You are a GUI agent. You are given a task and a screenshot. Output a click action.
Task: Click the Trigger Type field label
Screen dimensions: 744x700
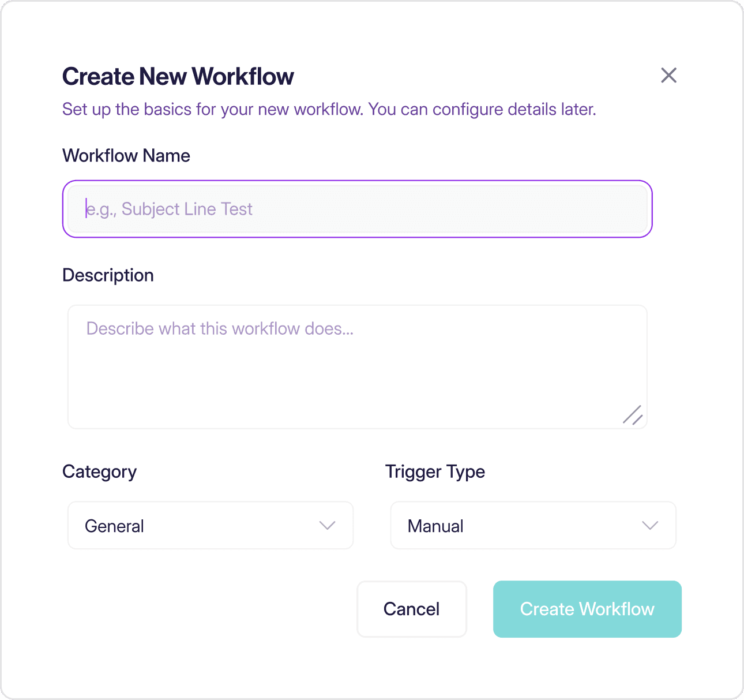tap(435, 471)
